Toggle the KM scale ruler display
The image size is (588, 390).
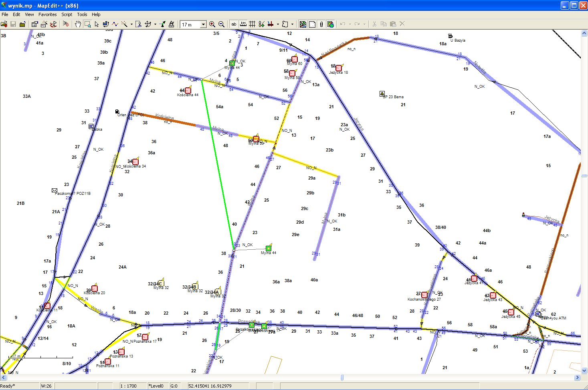[243, 24]
